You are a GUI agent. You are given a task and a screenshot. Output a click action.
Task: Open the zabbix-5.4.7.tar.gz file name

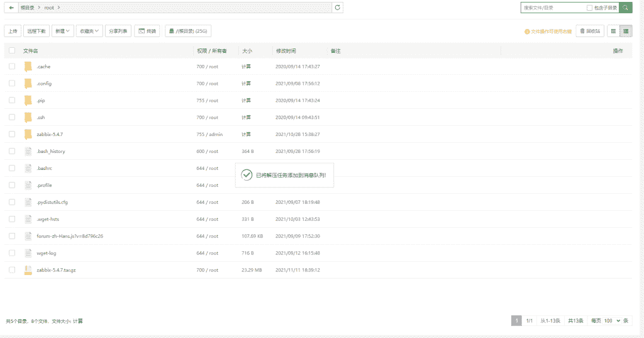56,270
